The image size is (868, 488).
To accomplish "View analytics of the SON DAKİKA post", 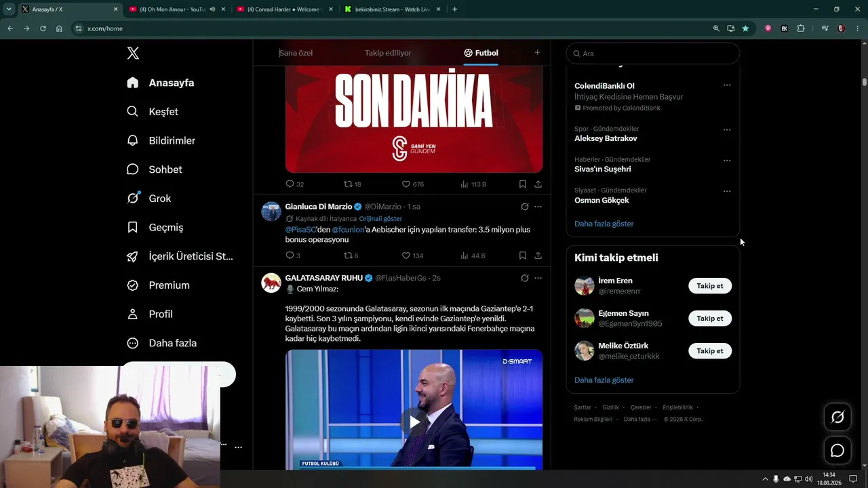I will [x=473, y=184].
